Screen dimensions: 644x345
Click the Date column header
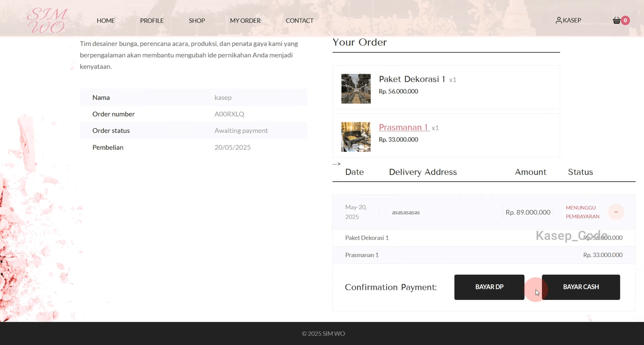[354, 172]
